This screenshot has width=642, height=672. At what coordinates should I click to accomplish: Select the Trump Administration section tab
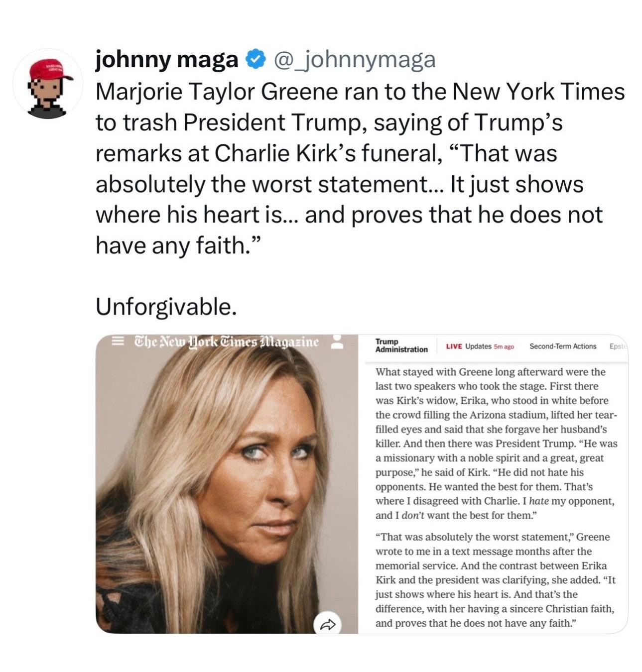pos(401,345)
